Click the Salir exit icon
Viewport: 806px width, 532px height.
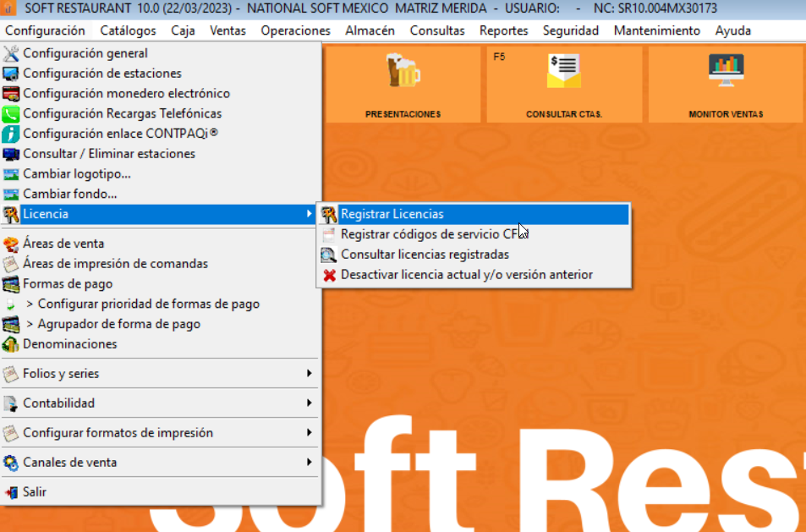click(x=11, y=492)
